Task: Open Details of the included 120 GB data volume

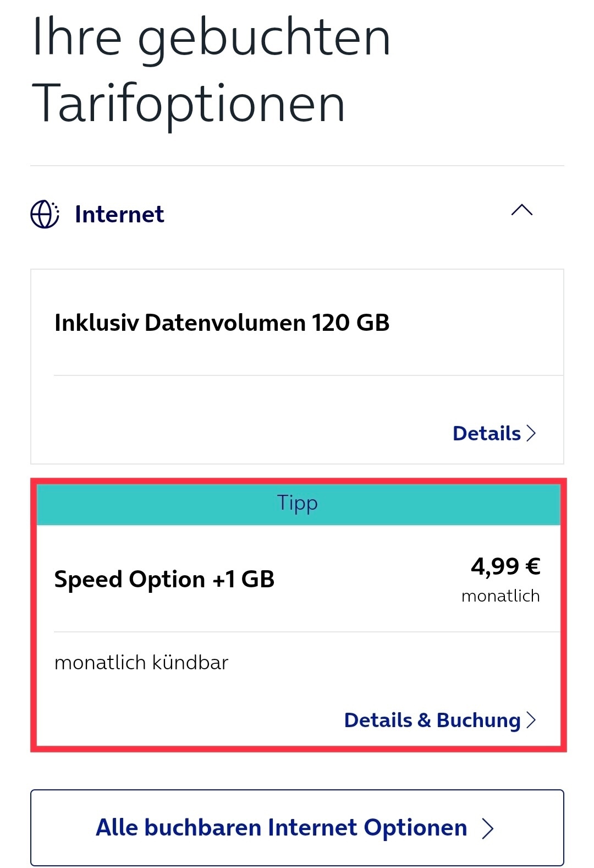Action: tap(493, 433)
